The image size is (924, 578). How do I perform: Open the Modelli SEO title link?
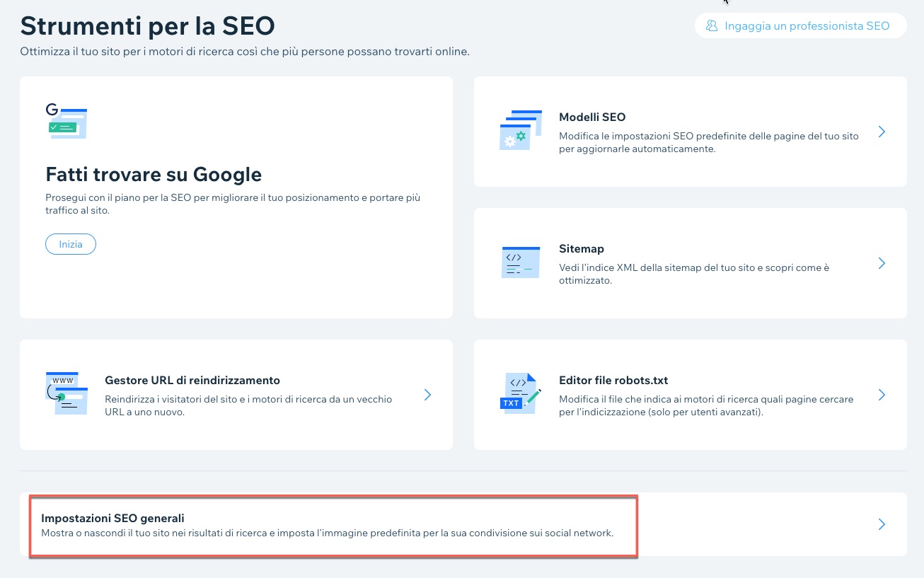(x=592, y=117)
